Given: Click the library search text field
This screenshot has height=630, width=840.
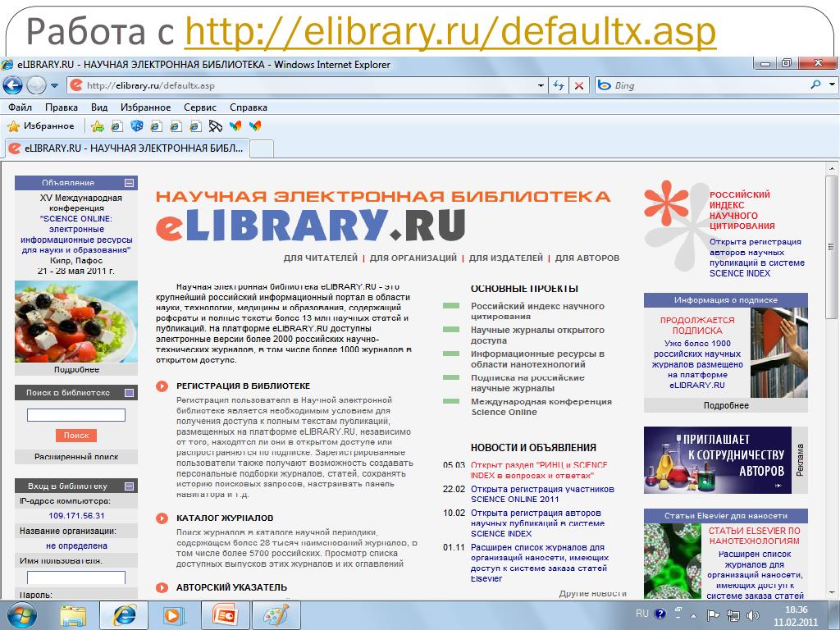Looking at the screenshot, I should pos(76,414).
